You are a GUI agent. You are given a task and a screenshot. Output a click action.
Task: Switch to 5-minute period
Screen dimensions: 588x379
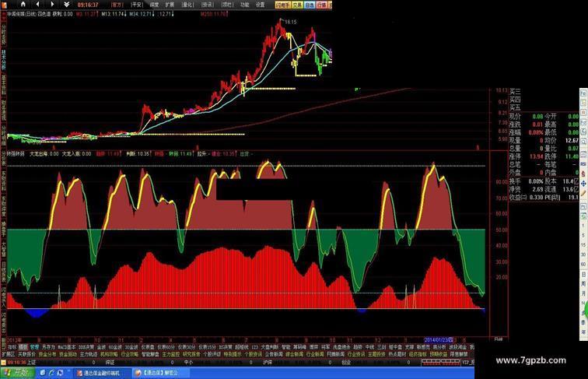click(x=583, y=235)
